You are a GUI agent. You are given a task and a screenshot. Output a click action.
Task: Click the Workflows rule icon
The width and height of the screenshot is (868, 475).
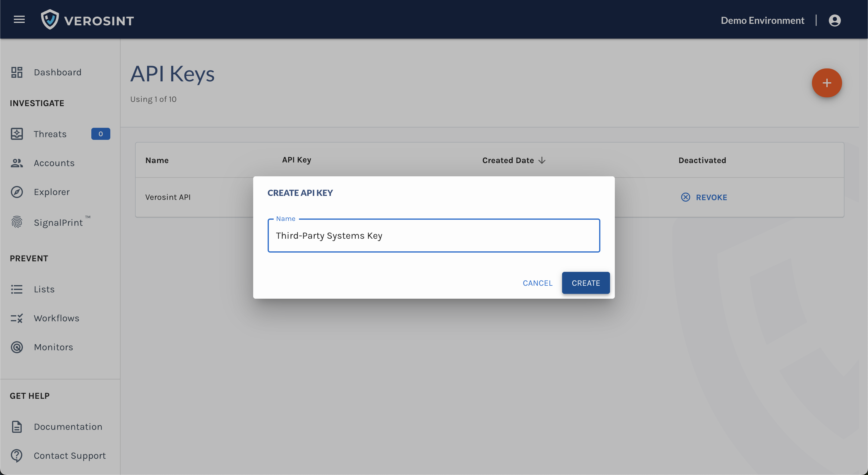coord(17,318)
